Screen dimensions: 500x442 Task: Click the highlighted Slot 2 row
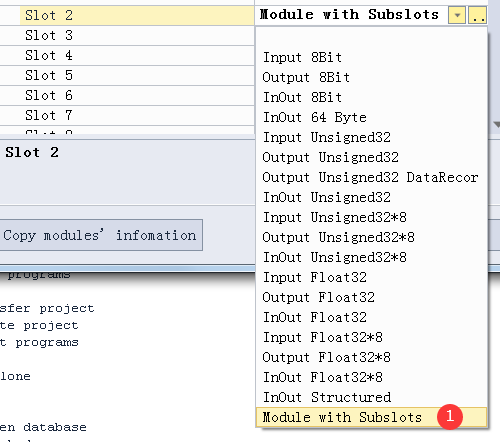pos(127,15)
